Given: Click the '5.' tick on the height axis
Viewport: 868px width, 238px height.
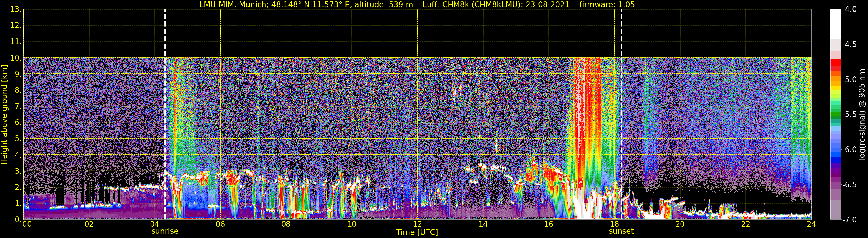Looking at the screenshot, I should tap(18, 139).
